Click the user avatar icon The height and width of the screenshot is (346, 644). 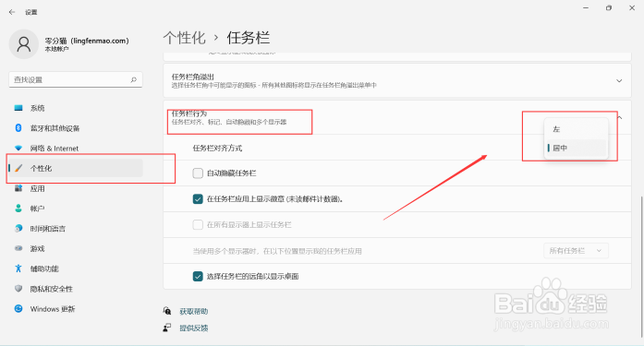click(23, 44)
